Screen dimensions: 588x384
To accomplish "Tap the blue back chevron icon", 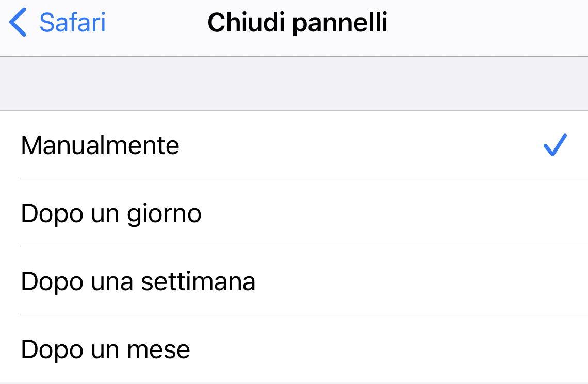I will click(18, 23).
